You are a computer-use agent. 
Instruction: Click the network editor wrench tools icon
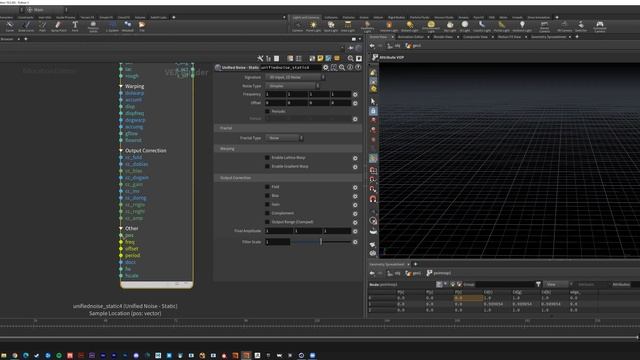pyautogui.click(x=260, y=58)
